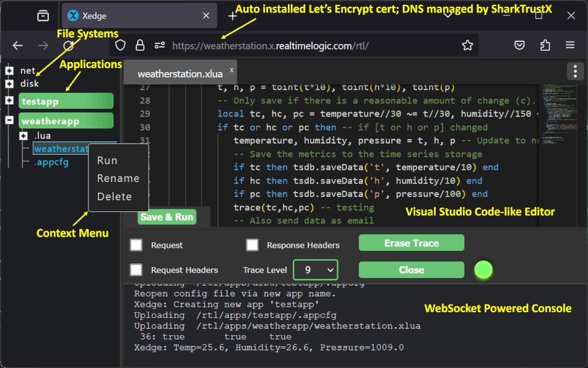Open the browser extensions puzzle icon

coord(545,45)
